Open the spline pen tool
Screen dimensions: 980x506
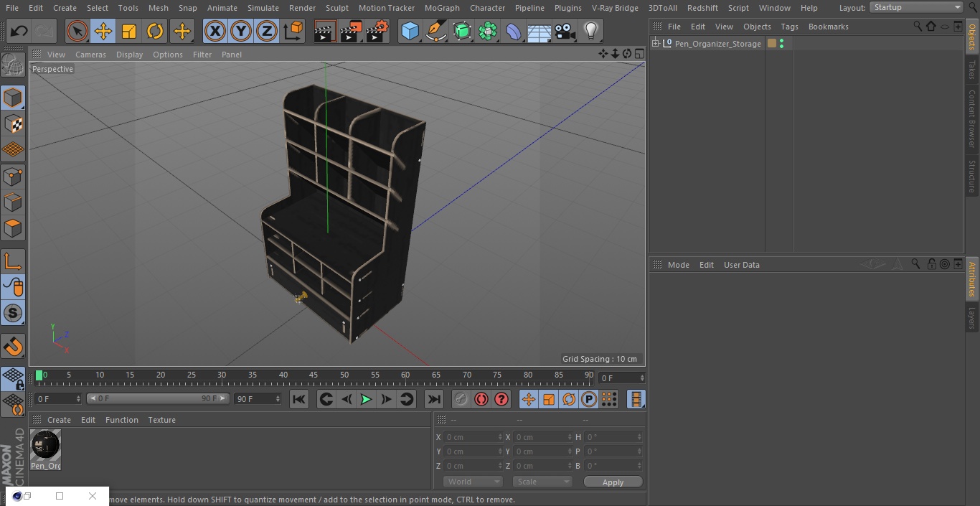click(435, 32)
